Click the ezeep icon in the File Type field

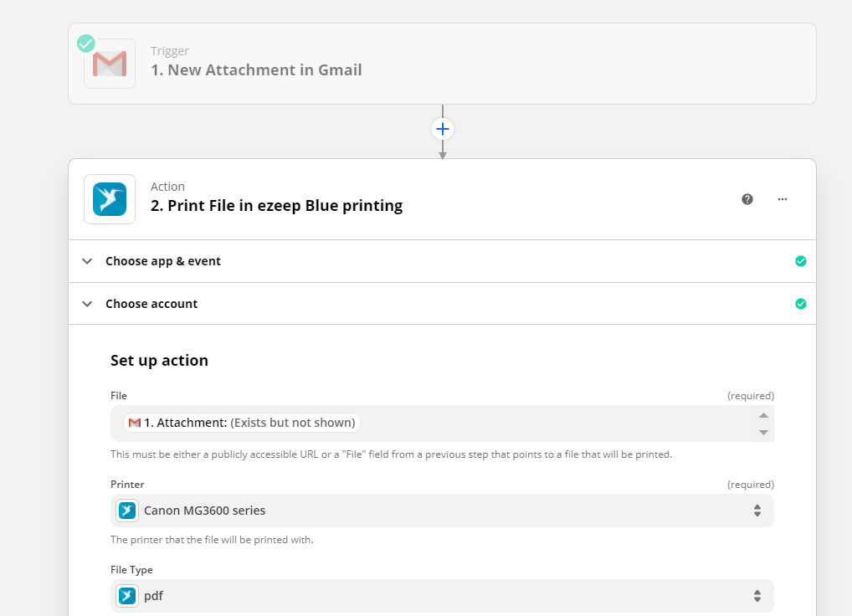coord(127,596)
